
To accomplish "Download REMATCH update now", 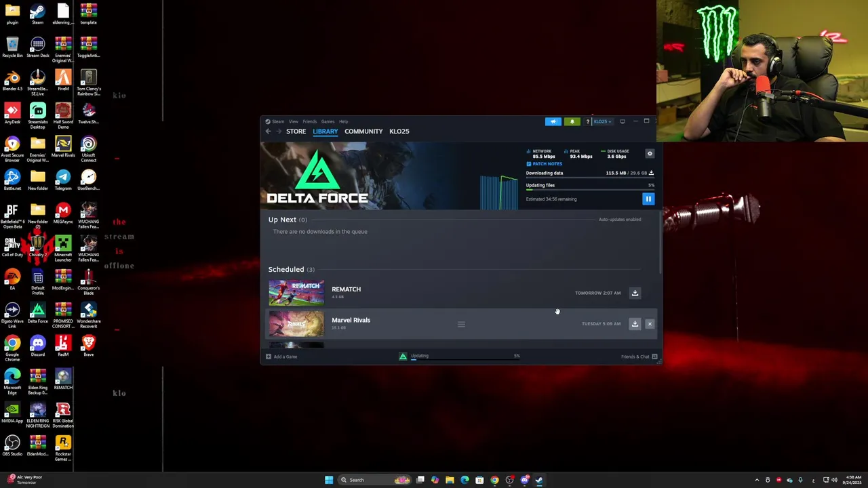I will 635,293.
